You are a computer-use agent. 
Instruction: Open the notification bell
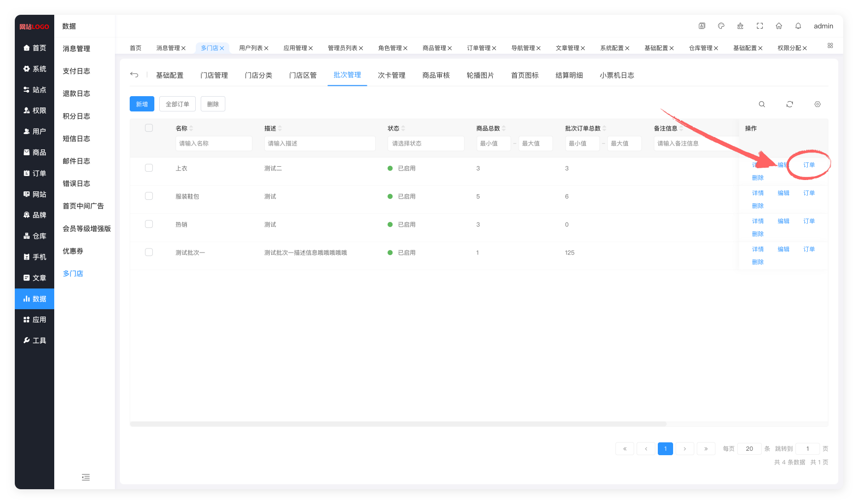click(x=798, y=26)
